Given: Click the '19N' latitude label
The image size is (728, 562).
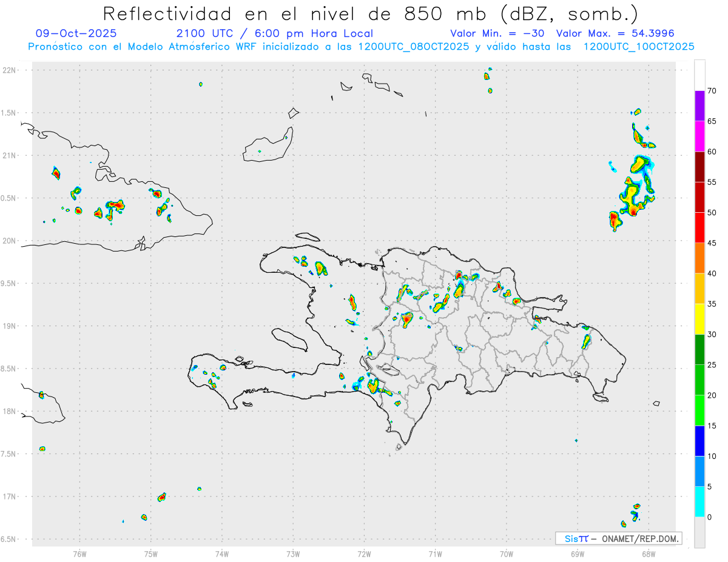Looking at the screenshot, I should pos(10,326).
